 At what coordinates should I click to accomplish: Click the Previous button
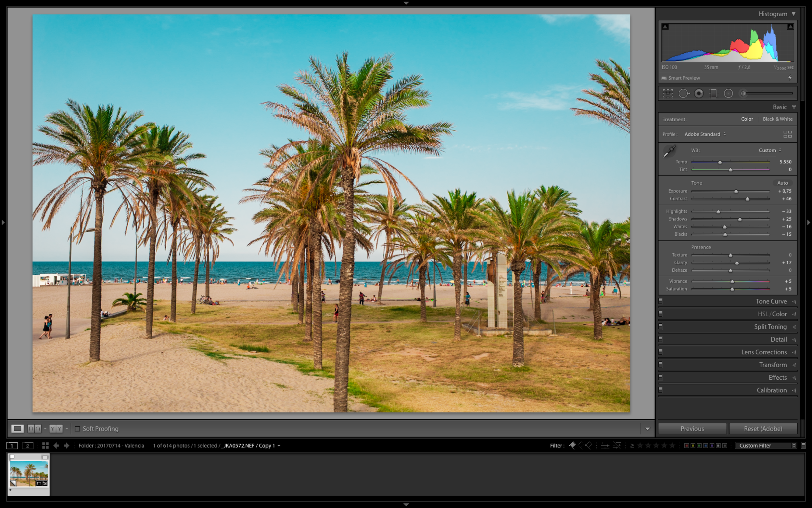[692, 429]
